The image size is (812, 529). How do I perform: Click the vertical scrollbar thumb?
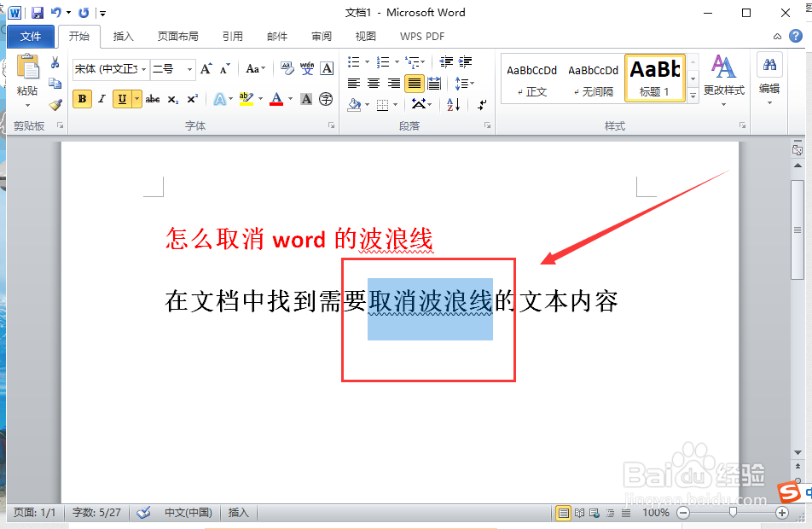click(797, 230)
